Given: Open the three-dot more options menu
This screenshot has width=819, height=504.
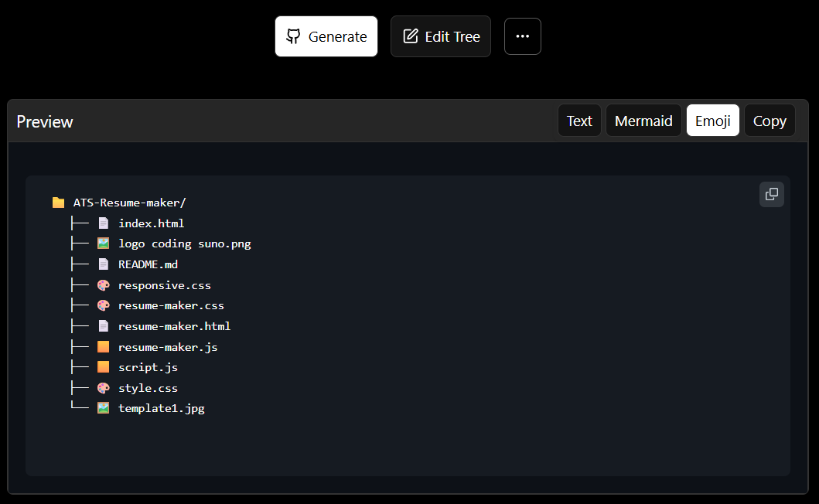Looking at the screenshot, I should [x=522, y=36].
